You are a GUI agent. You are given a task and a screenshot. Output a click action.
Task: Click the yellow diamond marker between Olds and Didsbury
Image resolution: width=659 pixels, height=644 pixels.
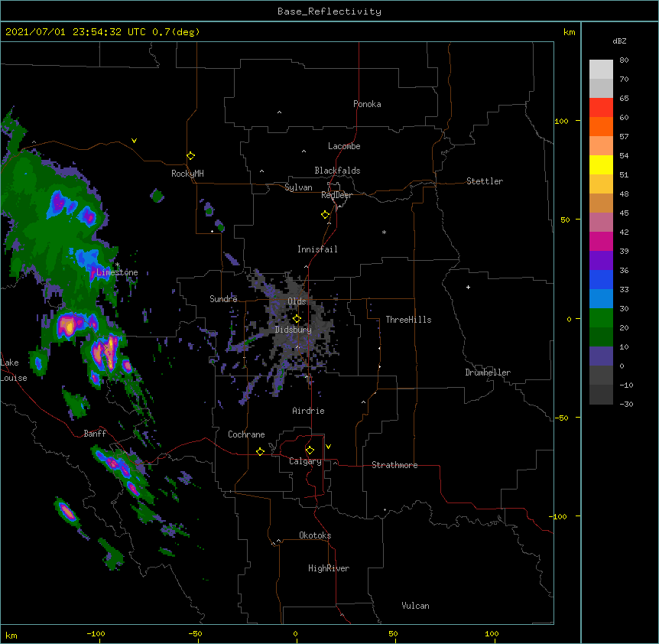coord(297,319)
